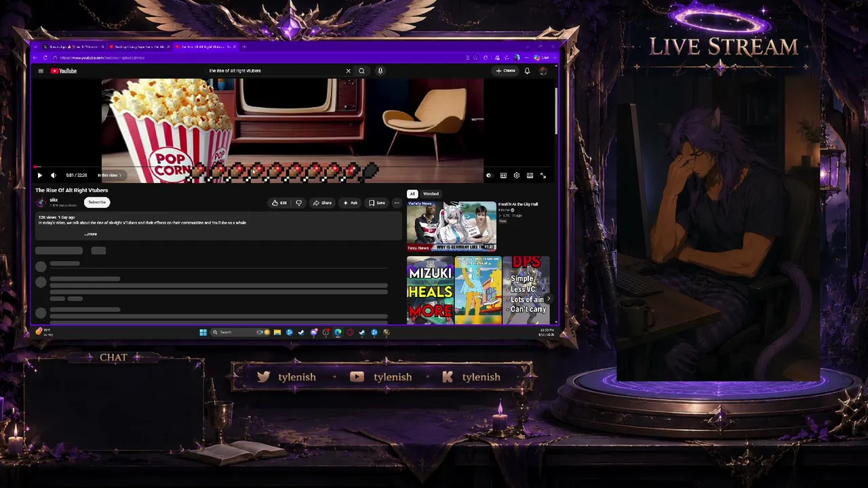Enter fullscreen in the video player
This screenshot has width=868, height=488.
click(x=543, y=176)
